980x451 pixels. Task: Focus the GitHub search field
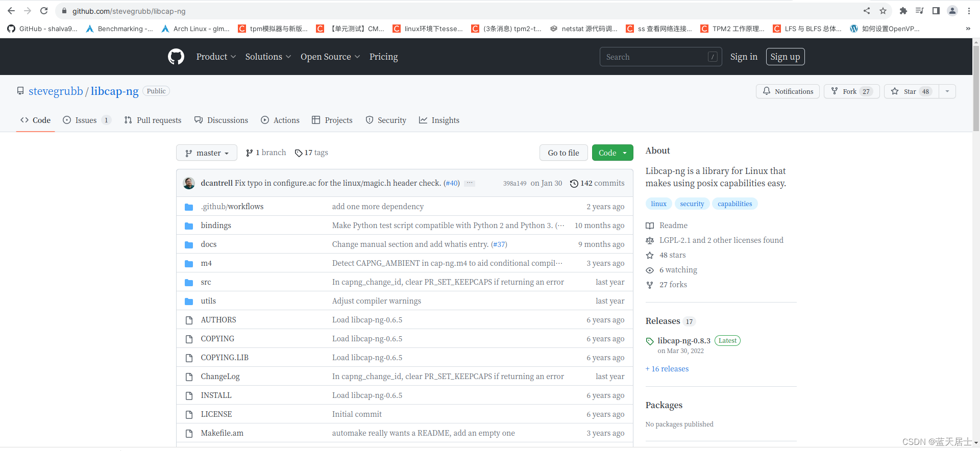660,57
